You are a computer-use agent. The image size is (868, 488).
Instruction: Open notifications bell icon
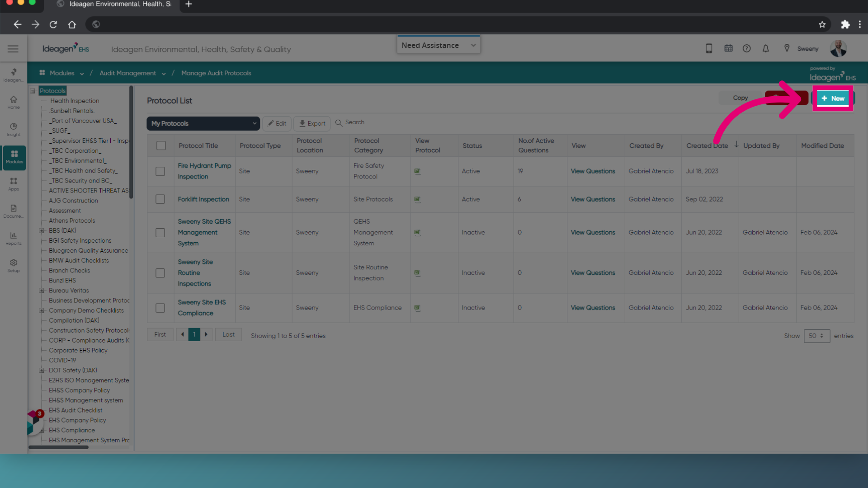(x=766, y=48)
